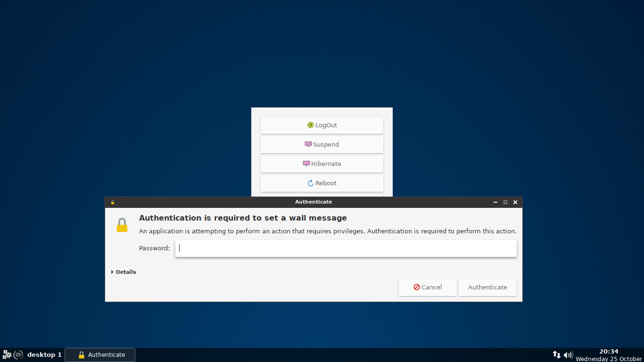Click the dialog heading about the wall message
The width and height of the screenshot is (644, 362).
click(243, 218)
